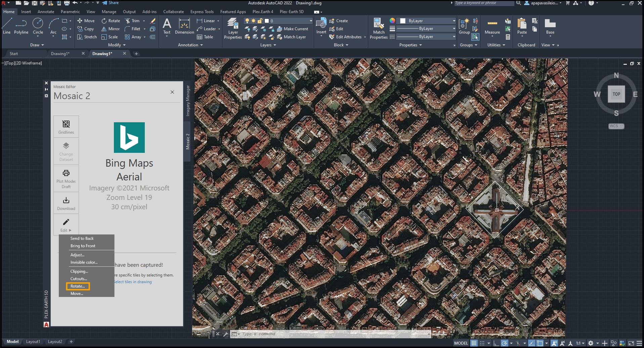The image size is (644, 348).
Task: Open new drawing tab with plus
Action: tap(136, 54)
